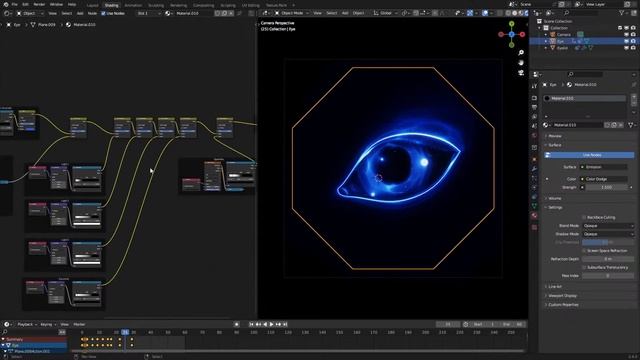
Task: Select the Eyelid object in outliner
Action: 562,48
